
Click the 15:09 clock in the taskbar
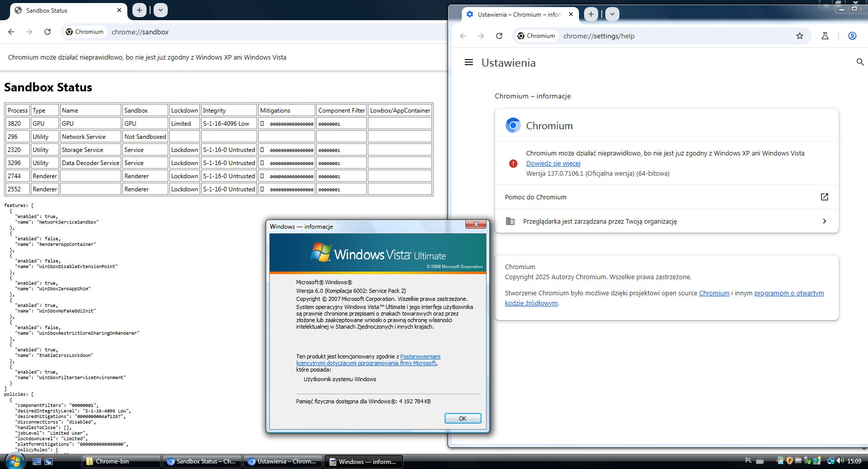(854, 461)
